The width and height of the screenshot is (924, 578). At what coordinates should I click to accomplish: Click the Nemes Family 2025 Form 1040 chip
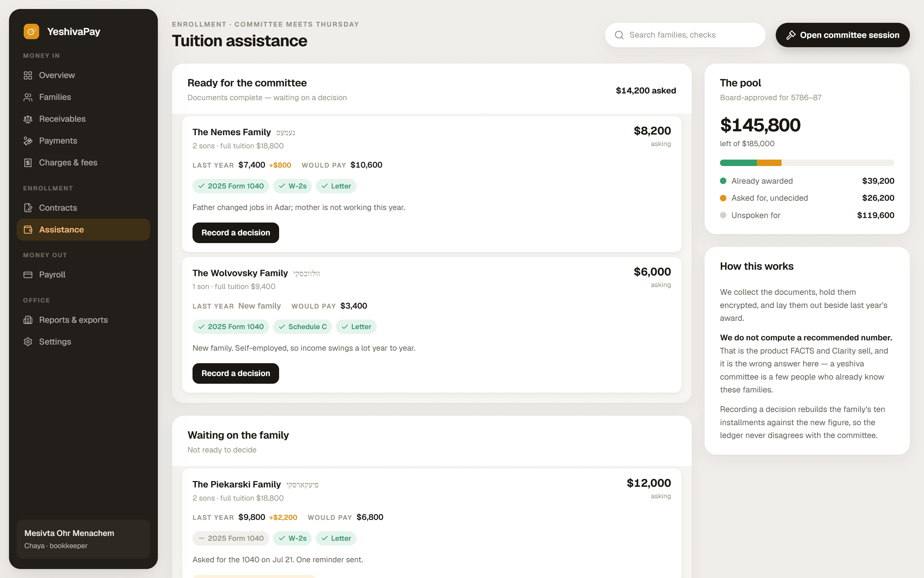click(231, 186)
